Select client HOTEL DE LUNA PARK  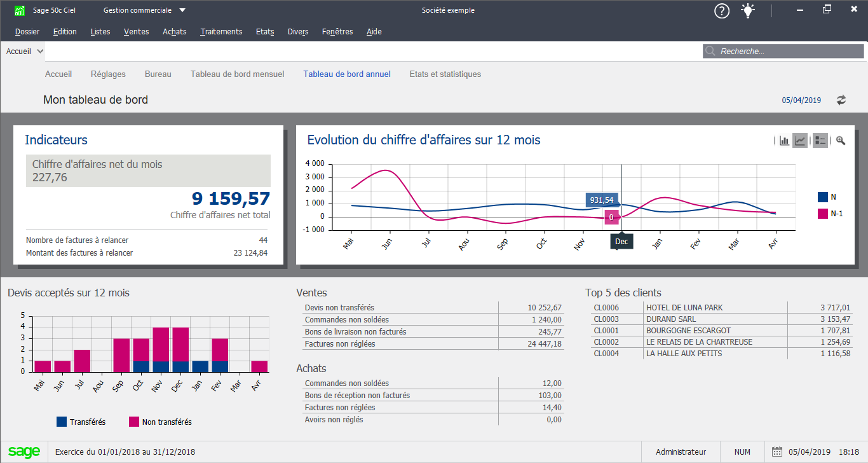tap(722, 308)
